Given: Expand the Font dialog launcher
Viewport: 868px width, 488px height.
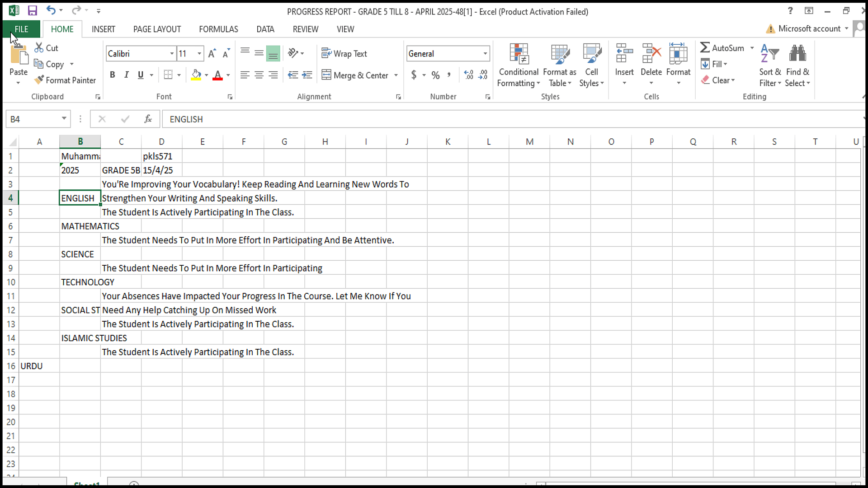Looking at the screenshot, I should (x=230, y=97).
